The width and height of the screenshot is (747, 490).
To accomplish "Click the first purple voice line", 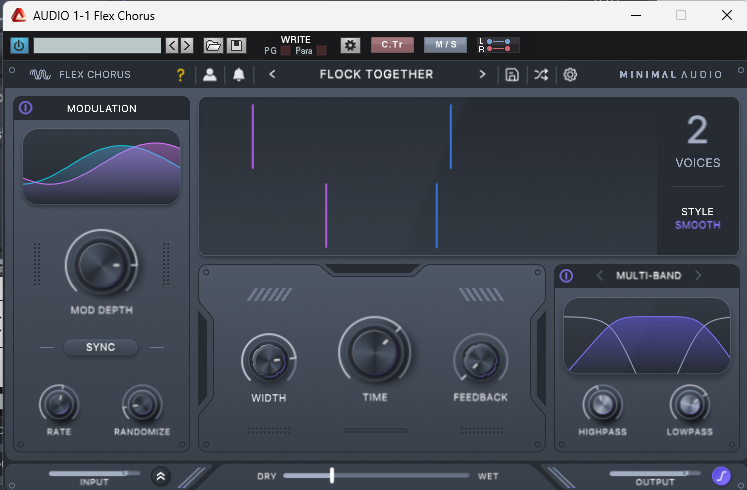I will click(x=253, y=137).
